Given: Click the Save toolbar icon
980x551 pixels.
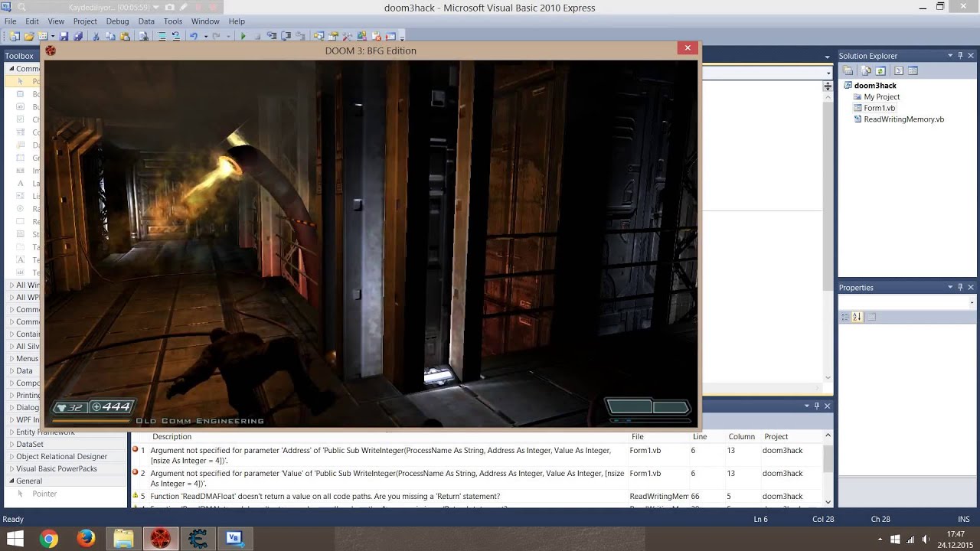Looking at the screenshot, I should coord(64,36).
